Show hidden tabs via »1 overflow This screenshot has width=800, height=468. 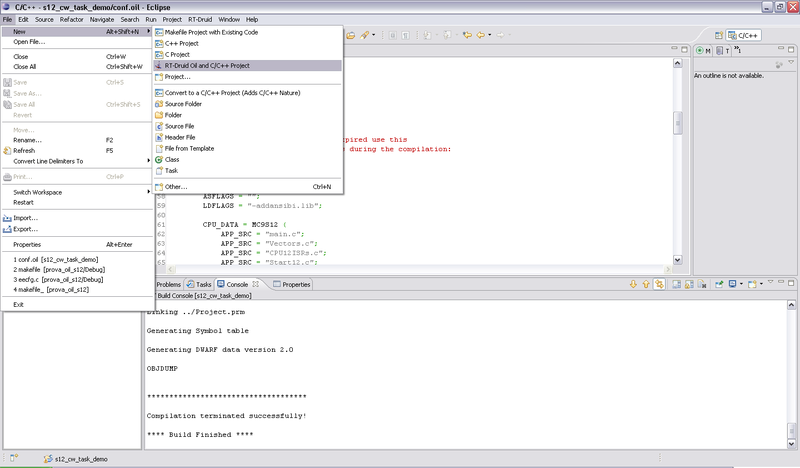[738, 50]
